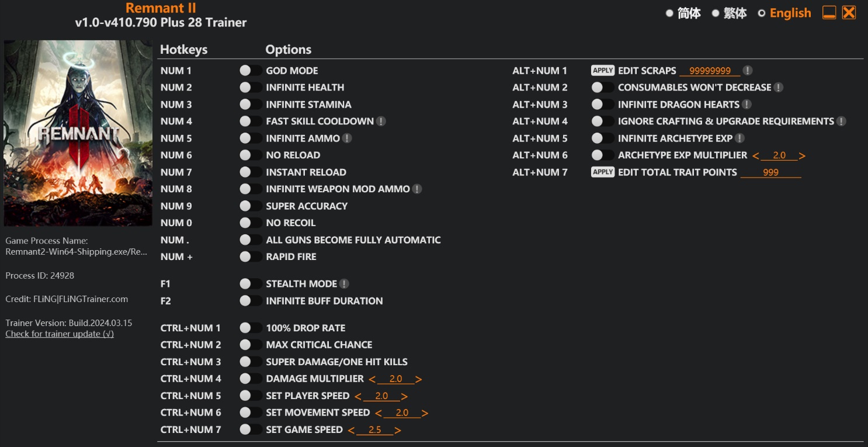Turn on Infinite Stamina
868x447 pixels.
tap(251, 105)
